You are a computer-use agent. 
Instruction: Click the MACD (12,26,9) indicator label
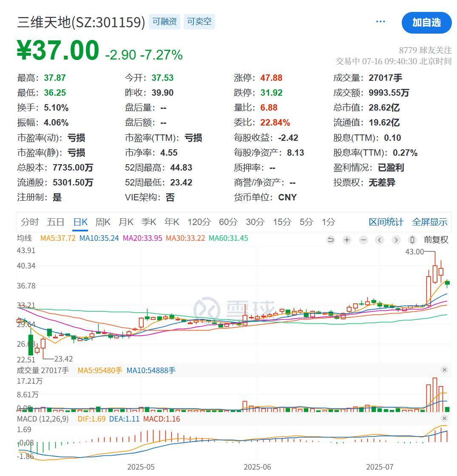click(x=43, y=419)
